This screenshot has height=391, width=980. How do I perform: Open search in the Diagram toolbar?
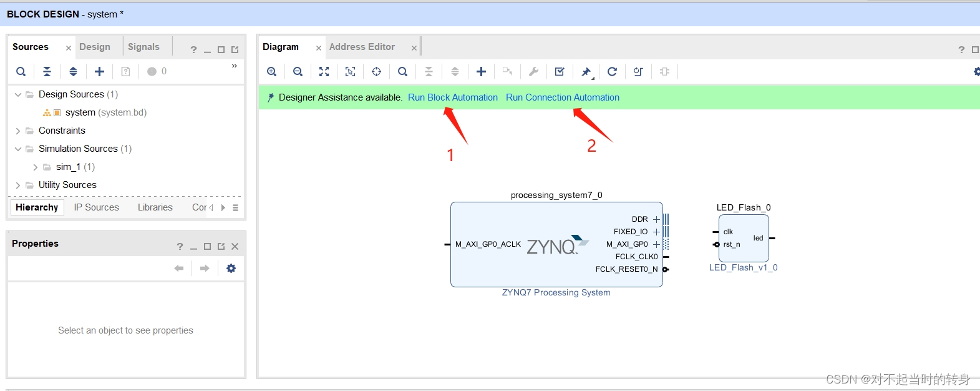coord(403,72)
